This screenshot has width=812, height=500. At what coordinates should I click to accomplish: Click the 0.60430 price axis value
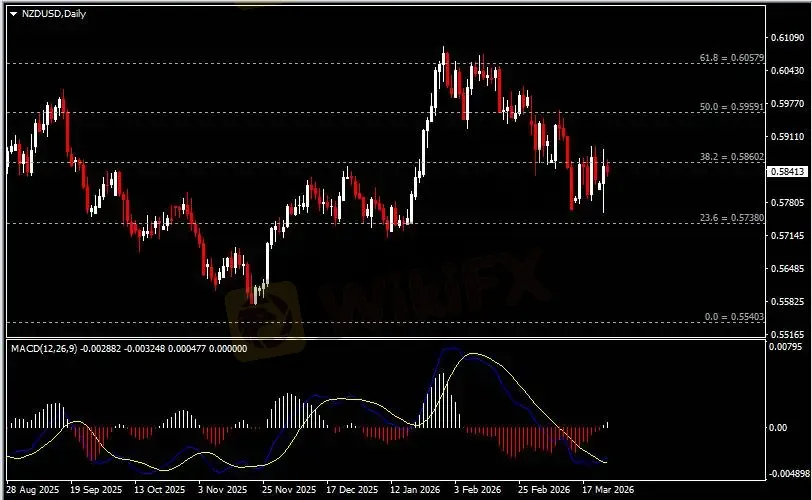click(x=787, y=70)
